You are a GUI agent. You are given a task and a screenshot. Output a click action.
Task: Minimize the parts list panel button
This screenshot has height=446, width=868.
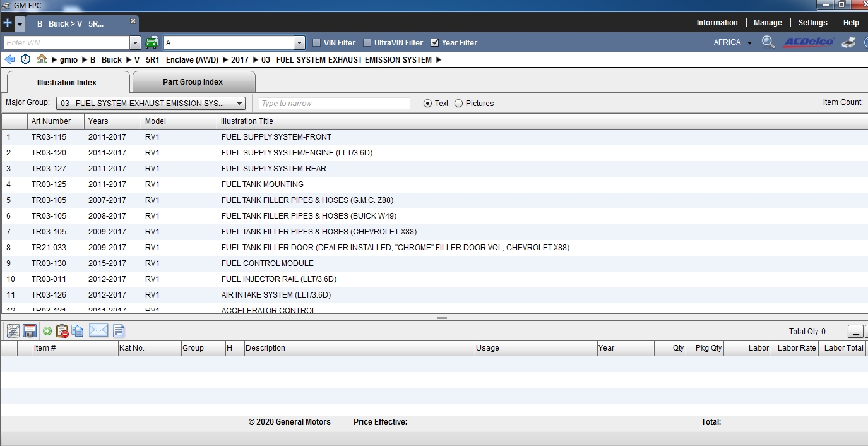tap(855, 332)
